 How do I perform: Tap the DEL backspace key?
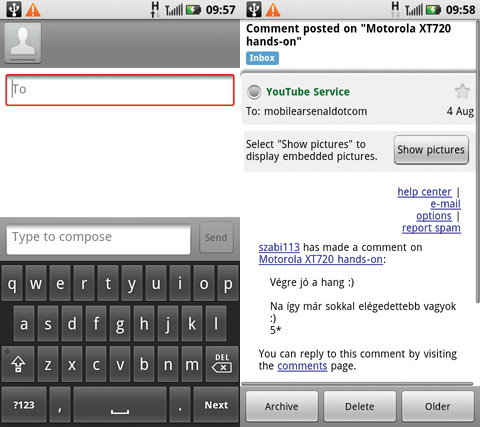point(222,364)
